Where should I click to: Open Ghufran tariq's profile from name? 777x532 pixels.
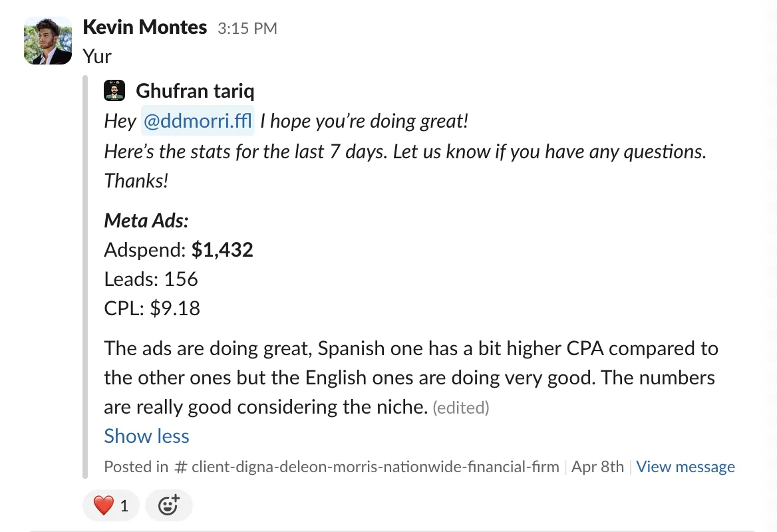tap(195, 91)
